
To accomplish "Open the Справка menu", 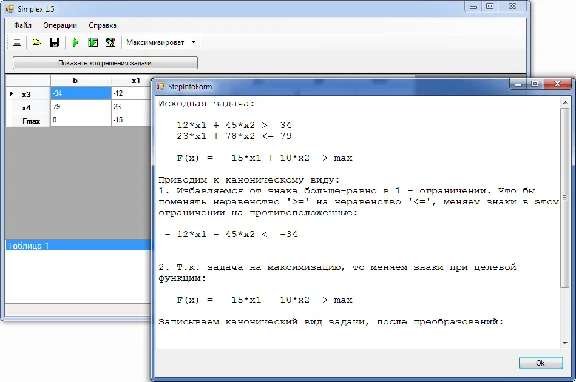I will [102, 25].
